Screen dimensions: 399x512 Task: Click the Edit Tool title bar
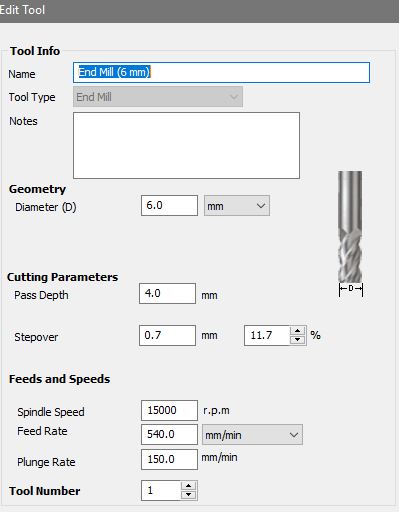pyautogui.click(x=199, y=11)
